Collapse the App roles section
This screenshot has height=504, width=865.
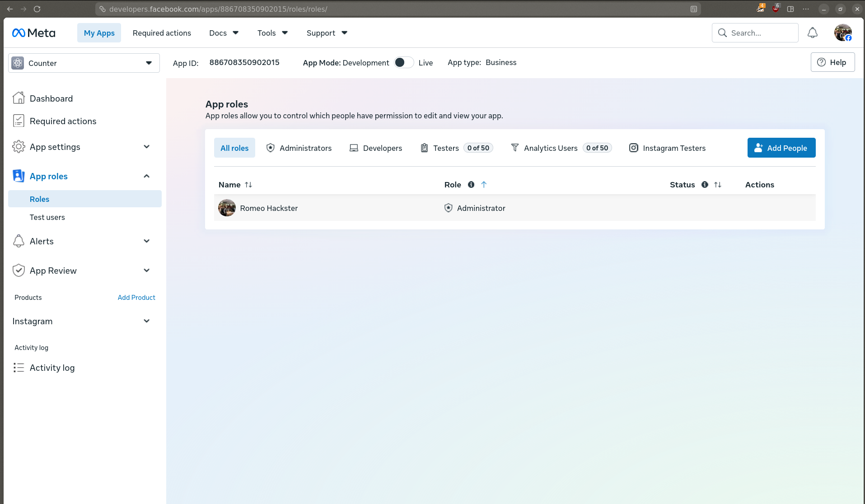coord(146,176)
